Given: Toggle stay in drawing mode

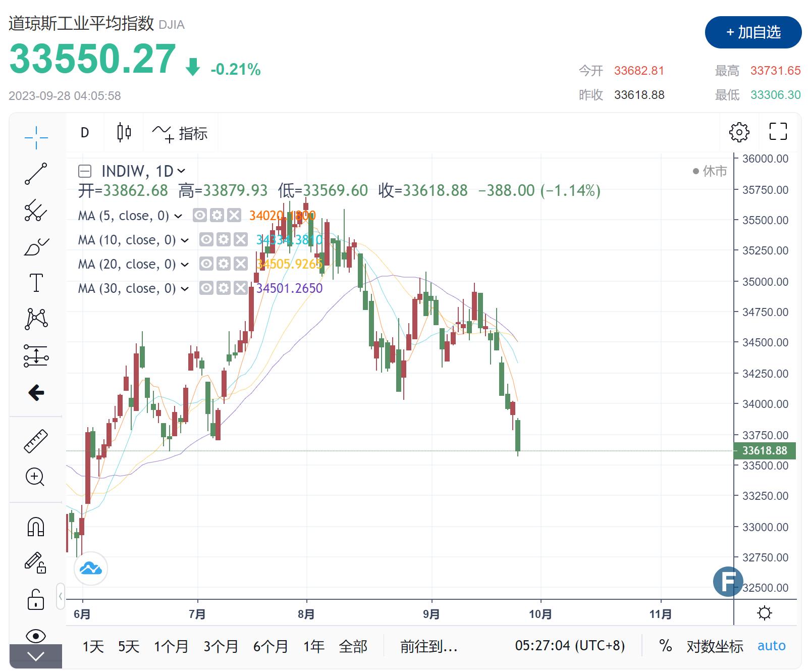Looking at the screenshot, I should click(x=36, y=563).
